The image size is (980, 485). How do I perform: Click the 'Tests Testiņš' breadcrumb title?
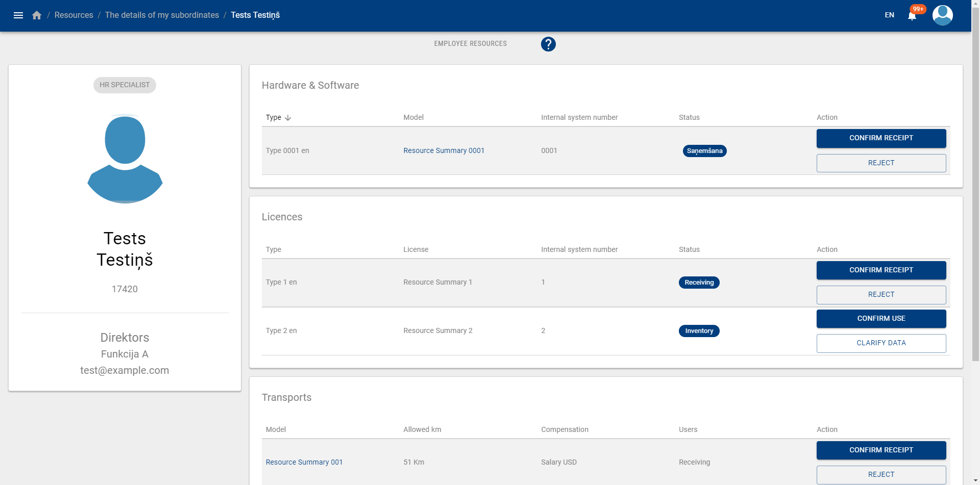[255, 15]
